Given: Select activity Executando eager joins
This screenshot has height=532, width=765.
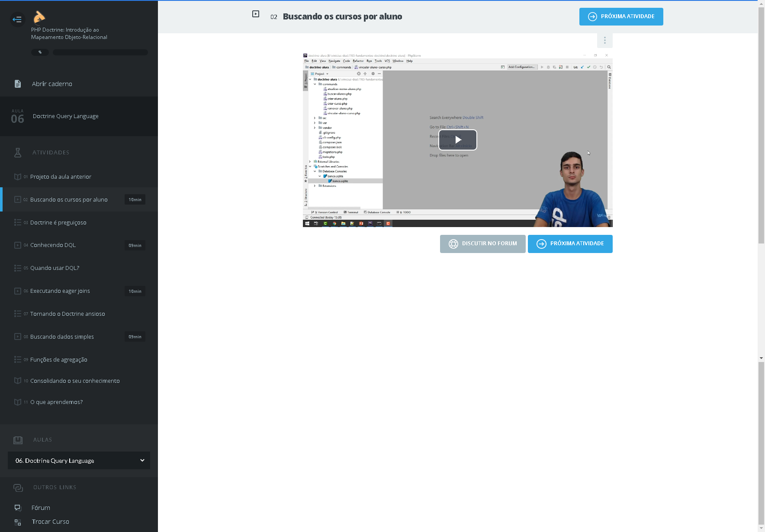Looking at the screenshot, I should pos(60,291).
